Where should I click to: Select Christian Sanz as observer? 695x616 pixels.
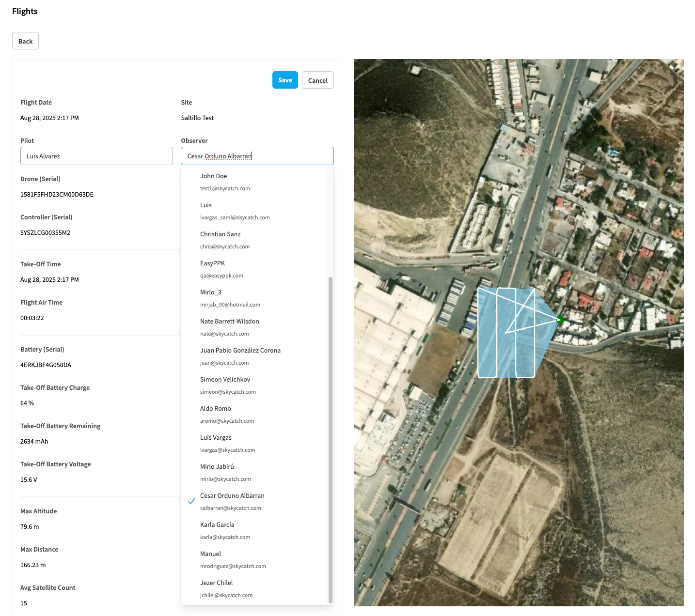[254, 240]
